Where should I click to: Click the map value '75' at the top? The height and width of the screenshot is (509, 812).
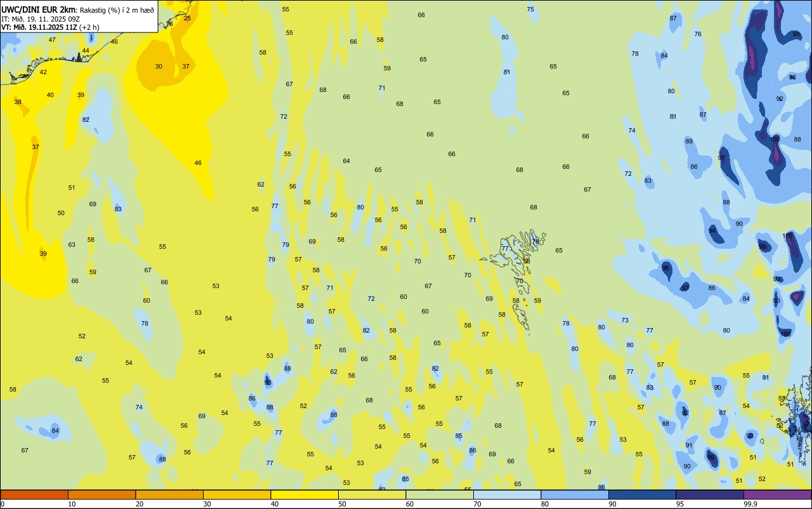click(x=530, y=9)
